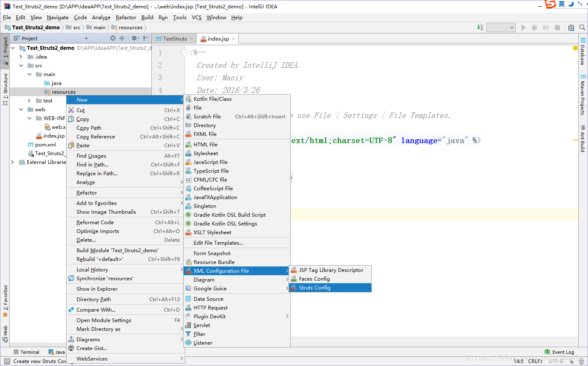Close the TestStruts editor tab

(x=192, y=39)
